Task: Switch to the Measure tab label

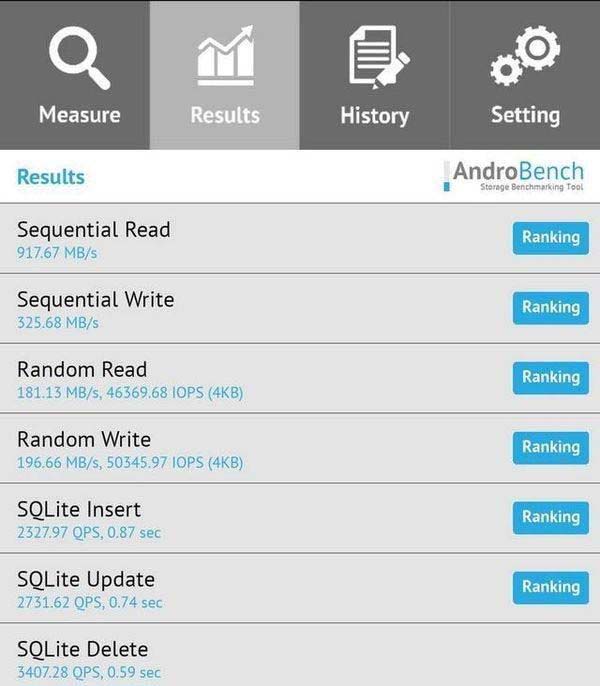Action: (79, 114)
